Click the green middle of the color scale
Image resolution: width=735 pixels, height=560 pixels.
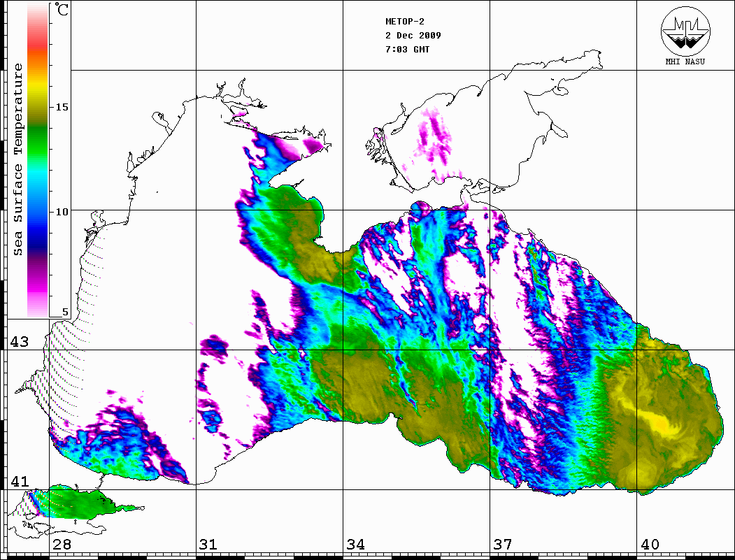[38, 141]
